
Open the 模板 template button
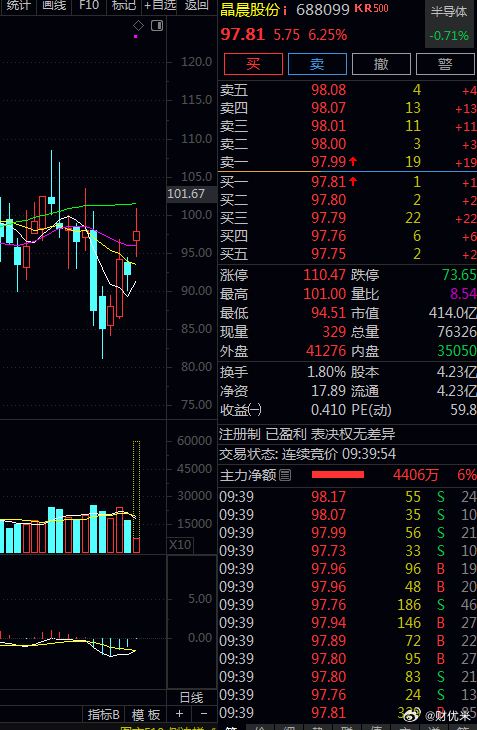click(146, 715)
